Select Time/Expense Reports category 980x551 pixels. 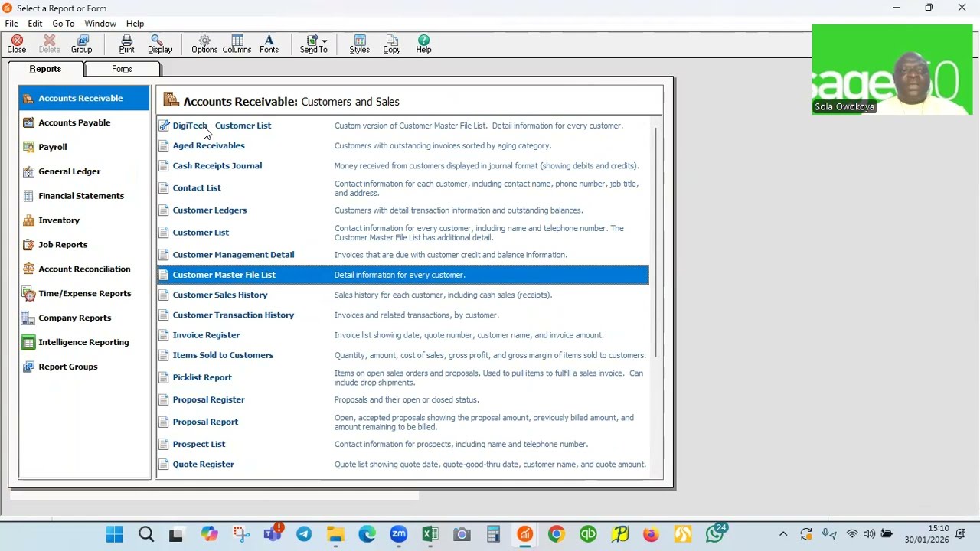(84, 294)
